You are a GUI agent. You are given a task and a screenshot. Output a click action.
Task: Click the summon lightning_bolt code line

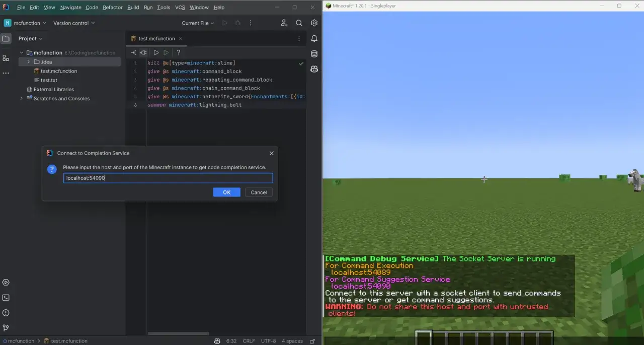click(194, 105)
